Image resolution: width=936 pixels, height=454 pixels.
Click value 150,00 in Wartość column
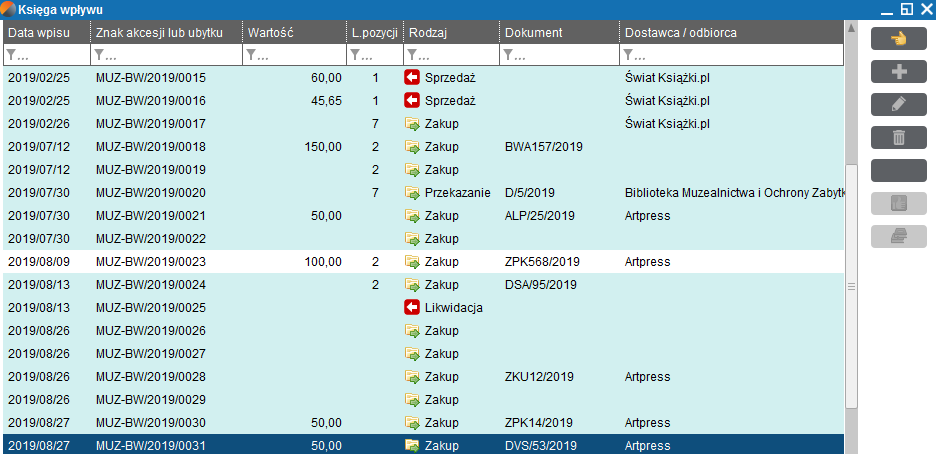[323, 147]
